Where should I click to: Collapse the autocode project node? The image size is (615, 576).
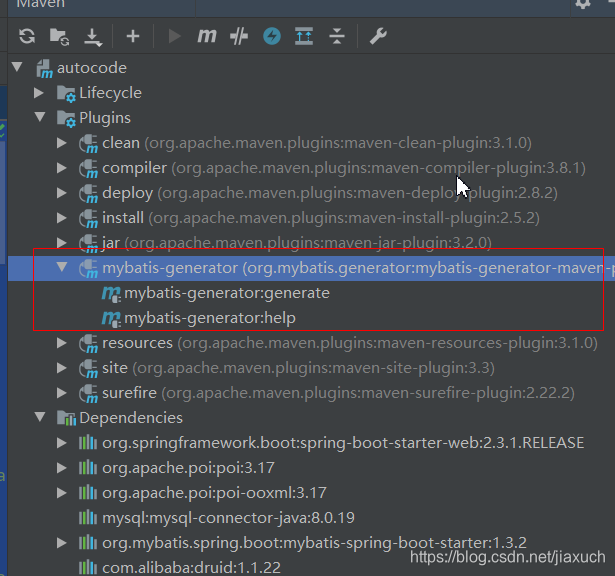(17, 67)
